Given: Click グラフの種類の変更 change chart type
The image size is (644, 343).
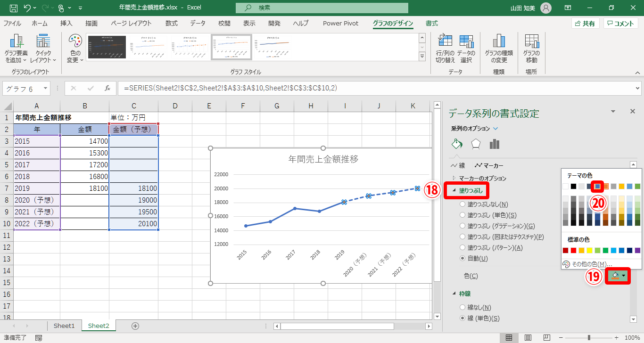Looking at the screenshot, I should coord(499,49).
